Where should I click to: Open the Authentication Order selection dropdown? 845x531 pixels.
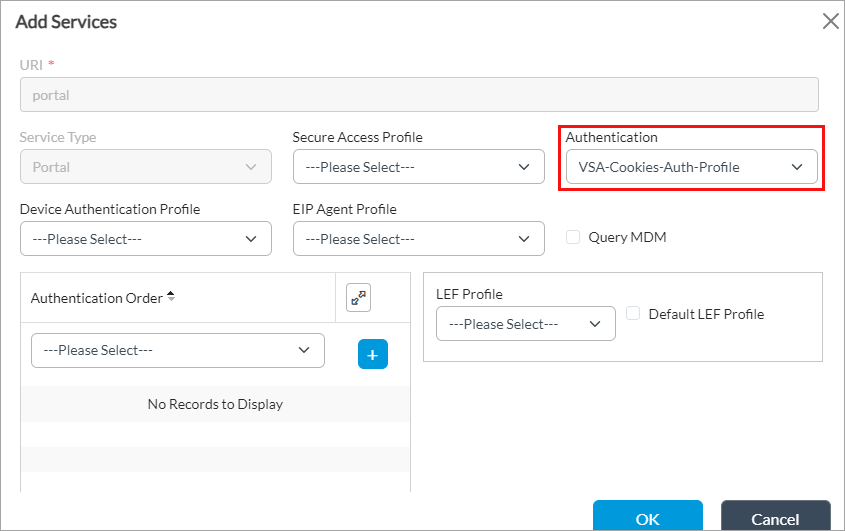click(x=178, y=350)
